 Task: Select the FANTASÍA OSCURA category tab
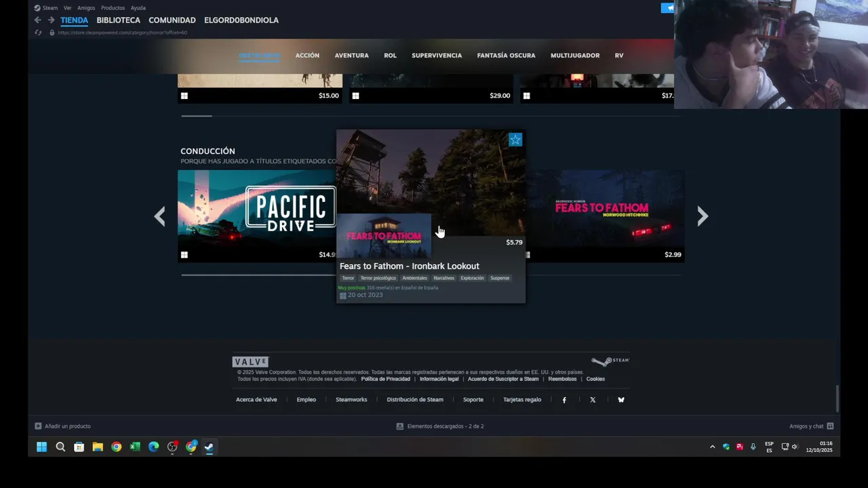506,56
